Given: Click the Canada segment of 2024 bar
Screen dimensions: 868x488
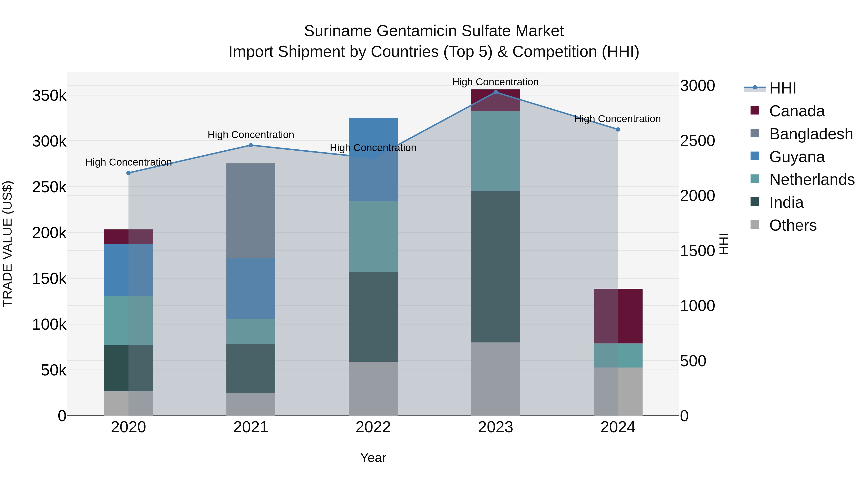Looking at the screenshot, I should point(618,316).
